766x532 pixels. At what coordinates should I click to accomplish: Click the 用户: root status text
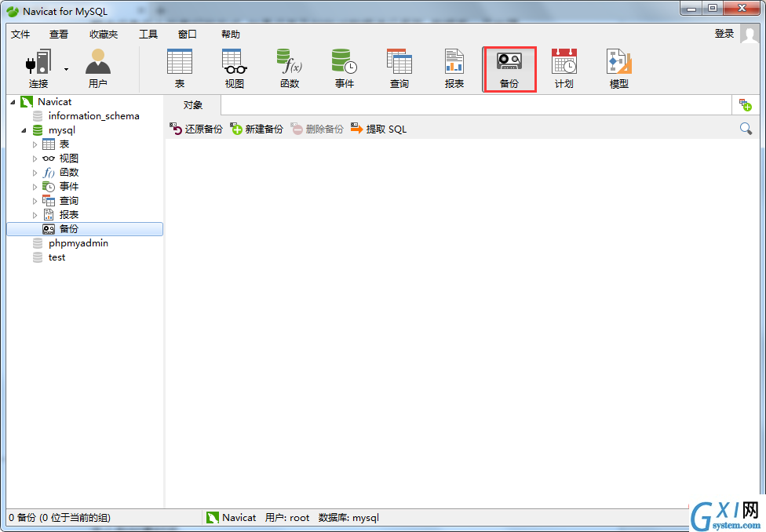(287, 518)
